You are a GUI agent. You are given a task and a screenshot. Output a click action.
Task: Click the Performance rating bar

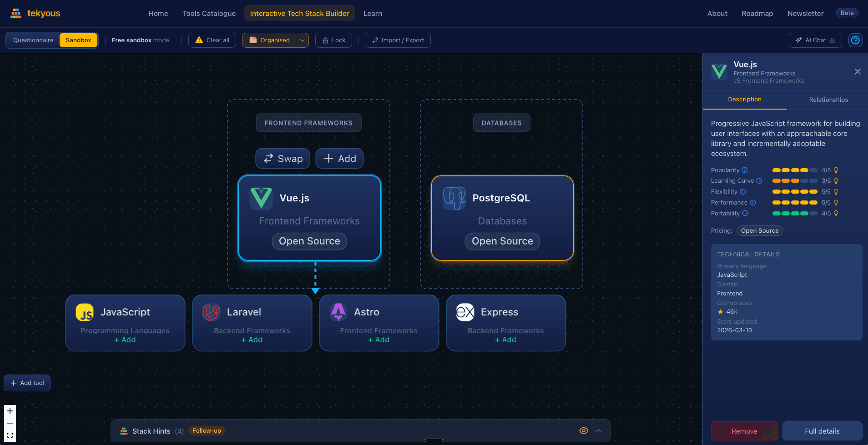(x=795, y=202)
